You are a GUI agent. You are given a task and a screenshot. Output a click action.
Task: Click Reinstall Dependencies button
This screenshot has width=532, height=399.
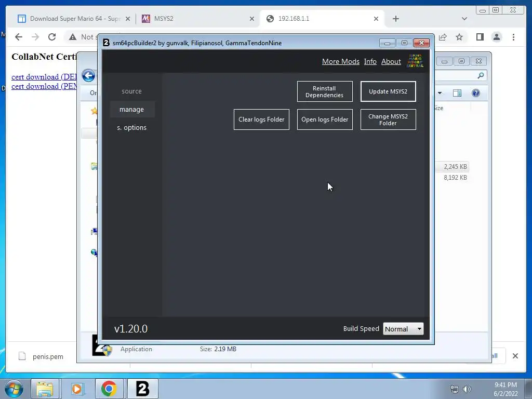pyautogui.click(x=325, y=91)
